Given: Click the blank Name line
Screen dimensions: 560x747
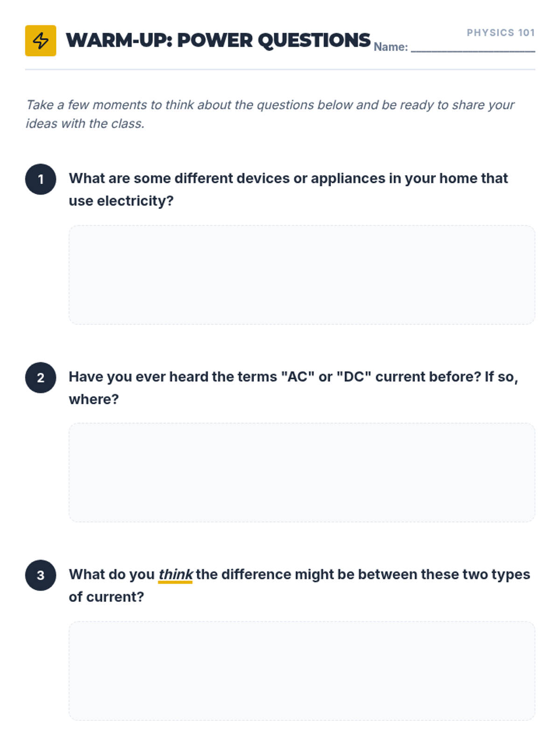Looking at the screenshot, I should [473, 48].
